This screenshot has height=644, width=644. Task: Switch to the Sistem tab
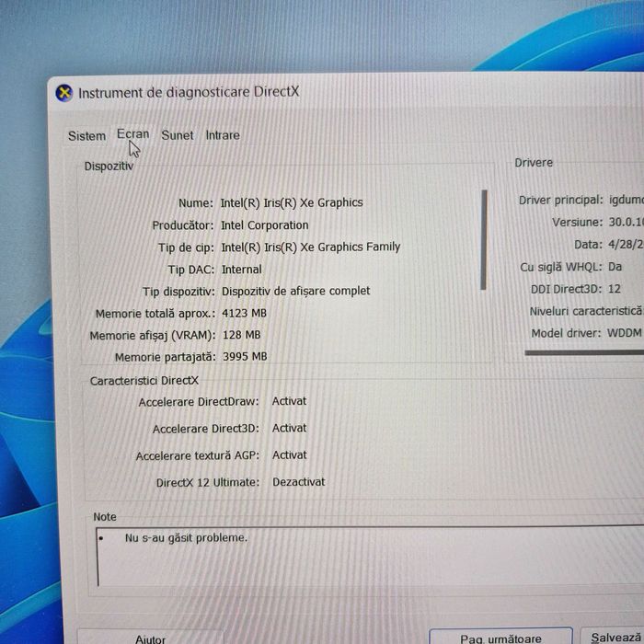point(86,136)
